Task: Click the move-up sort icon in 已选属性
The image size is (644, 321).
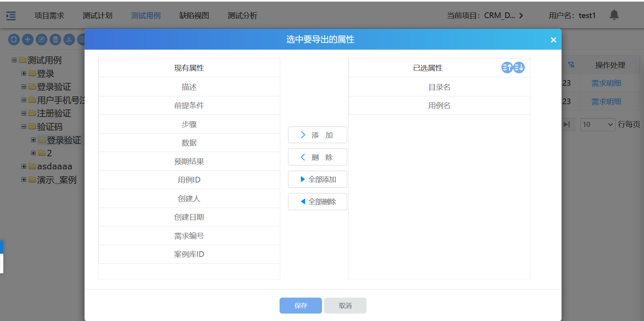Action: (x=507, y=67)
